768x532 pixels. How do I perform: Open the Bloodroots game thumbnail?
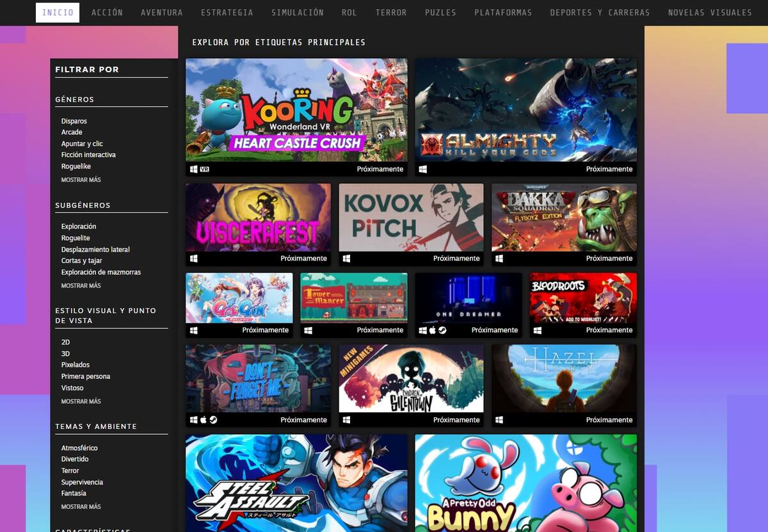click(x=583, y=298)
